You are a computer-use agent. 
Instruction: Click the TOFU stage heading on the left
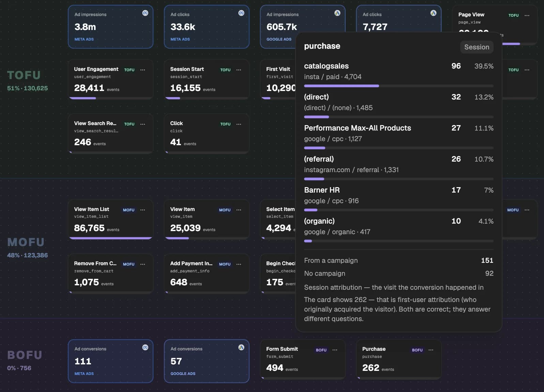click(24, 75)
